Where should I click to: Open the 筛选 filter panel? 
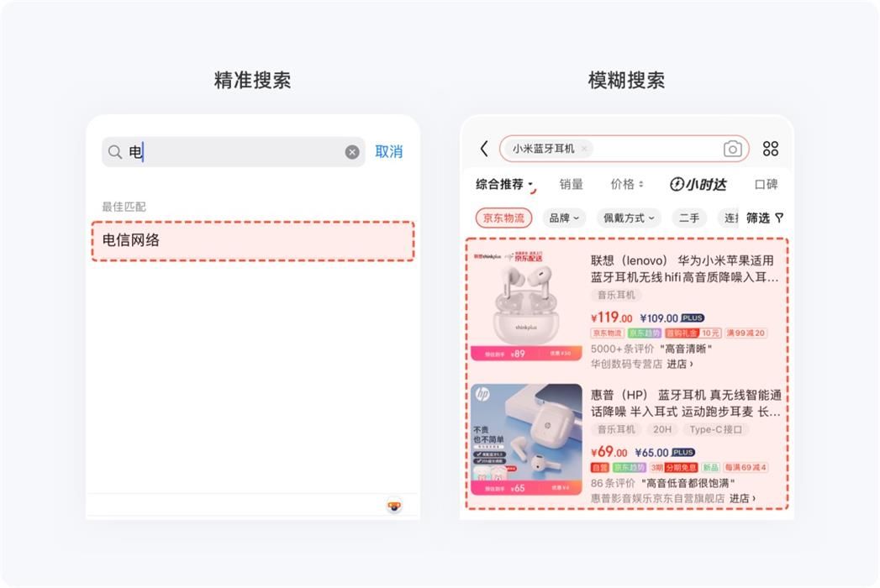(x=764, y=218)
